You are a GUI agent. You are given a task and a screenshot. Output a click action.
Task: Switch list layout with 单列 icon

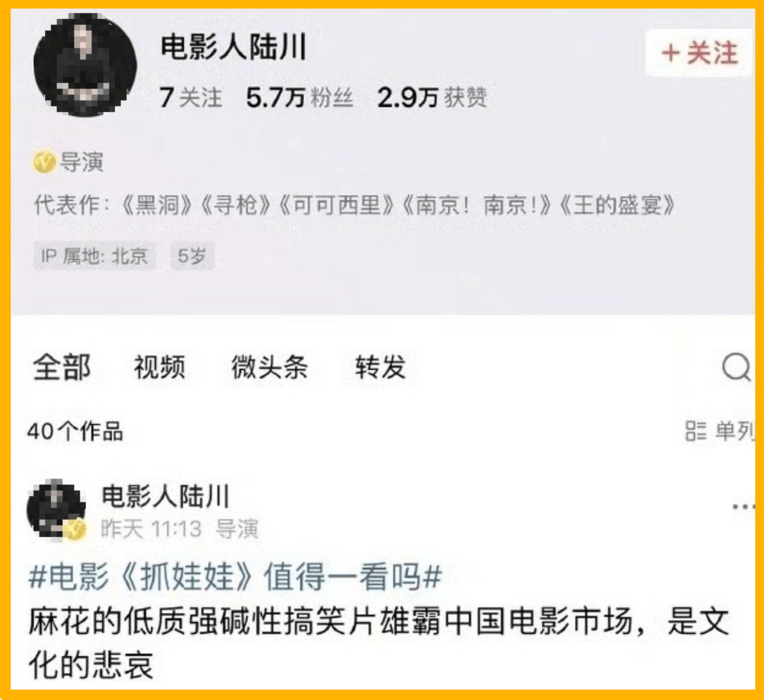pos(720,431)
